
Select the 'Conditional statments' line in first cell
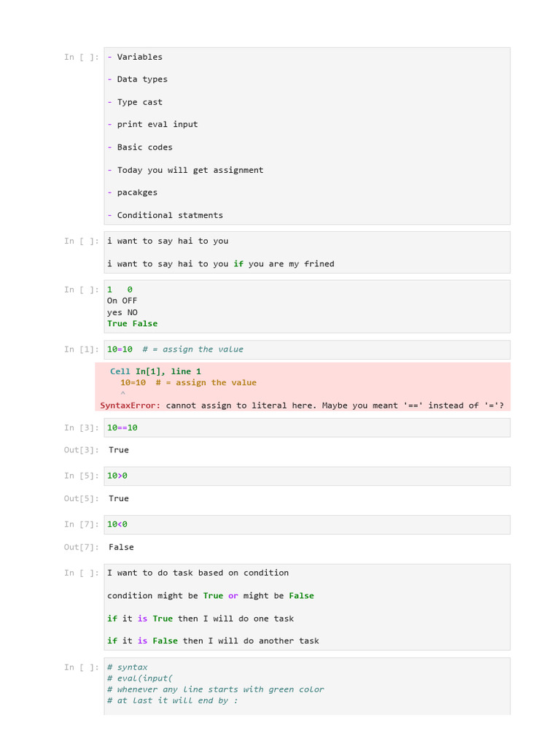coord(170,215)
